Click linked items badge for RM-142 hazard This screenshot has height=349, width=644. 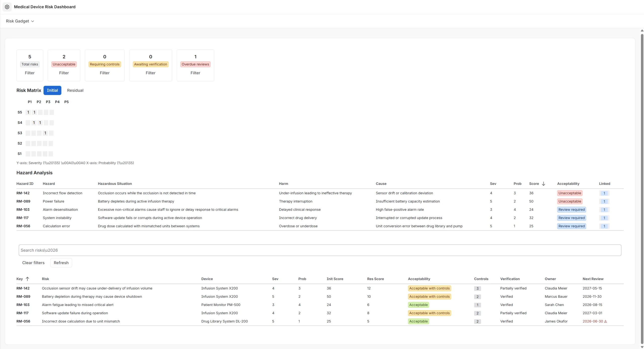(x=604, y=193)
